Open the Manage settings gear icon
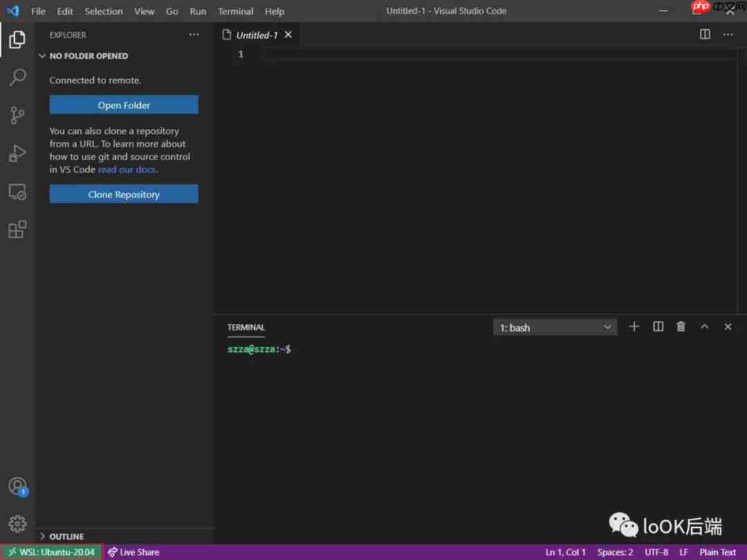The width and height of the screenshot is (747, 560). click(x=17, y=523)
